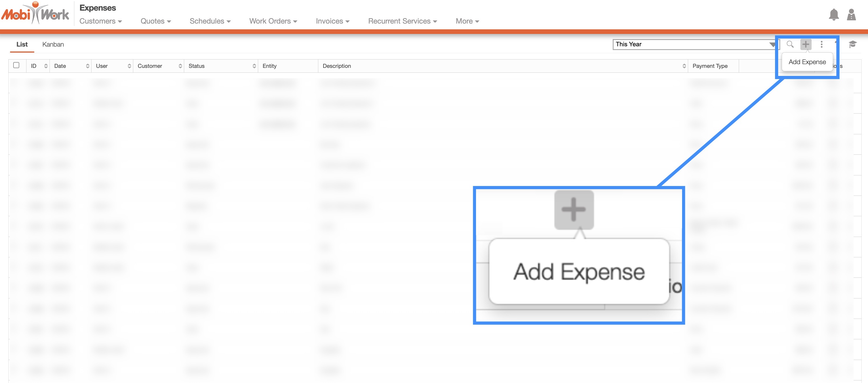
Task: Open the search magnifier icon
Action: [790, 44]
